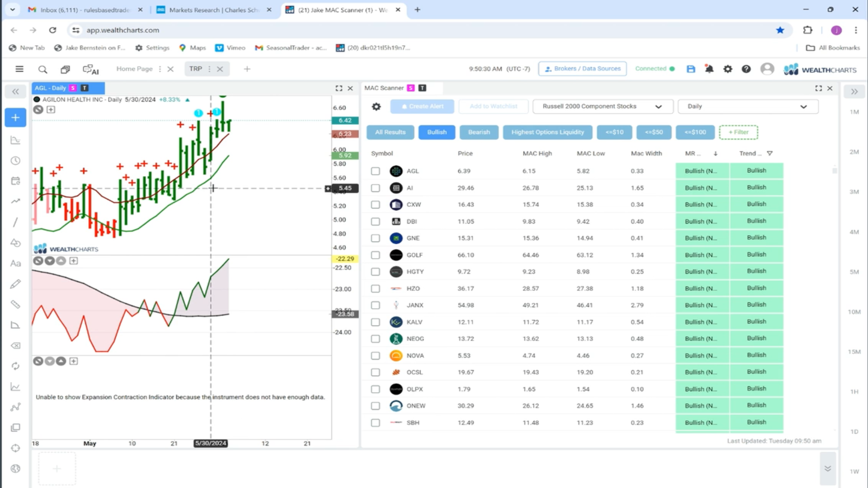868x488 pixels.
Task: Open TRP tab options menu
Action: click(209, 69)
